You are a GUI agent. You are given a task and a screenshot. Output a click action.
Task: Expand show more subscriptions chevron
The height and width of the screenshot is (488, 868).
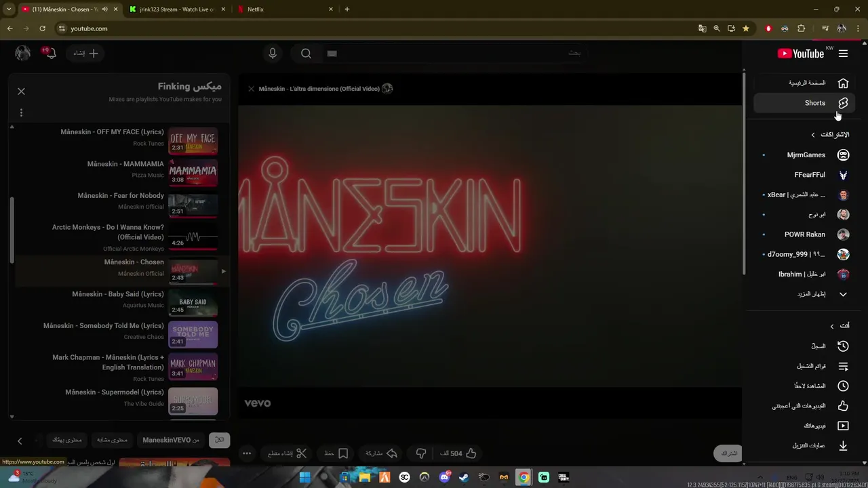(843, 294)
